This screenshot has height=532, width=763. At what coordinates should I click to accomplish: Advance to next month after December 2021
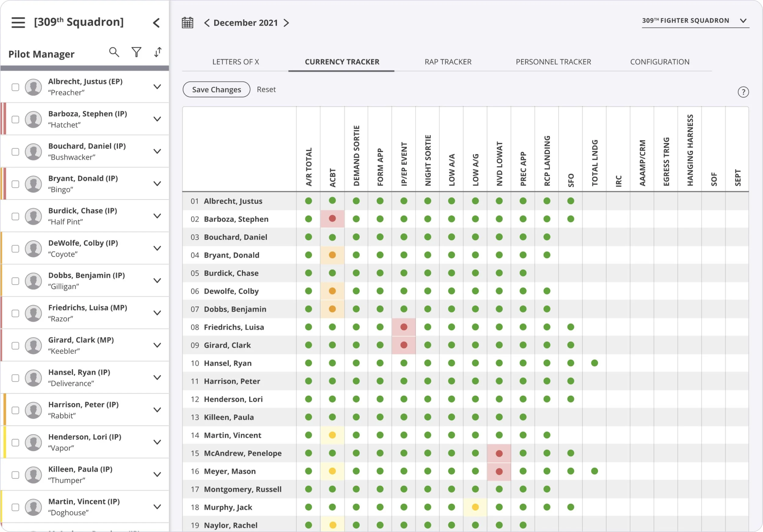[x=286, y=23]
